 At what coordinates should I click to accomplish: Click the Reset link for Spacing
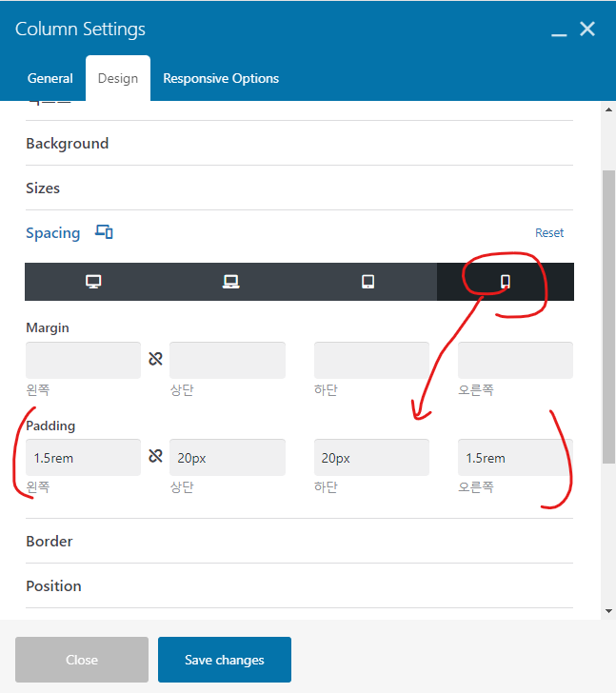(549, 233)
